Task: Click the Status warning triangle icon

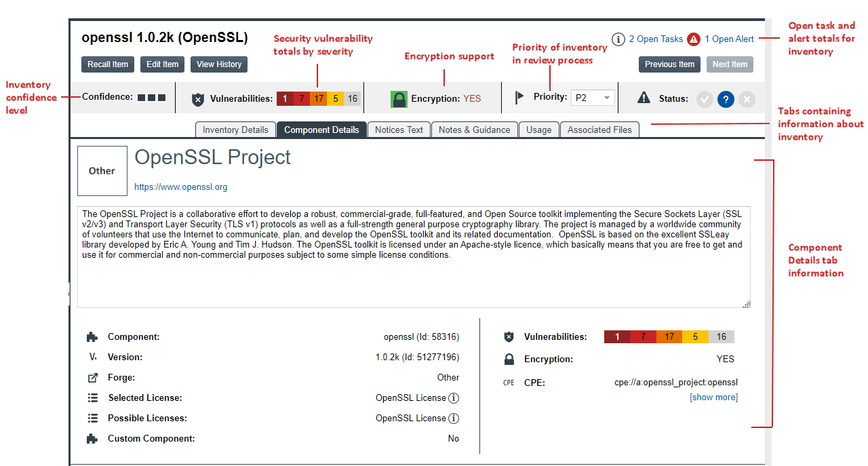Action: pos(644,98)
